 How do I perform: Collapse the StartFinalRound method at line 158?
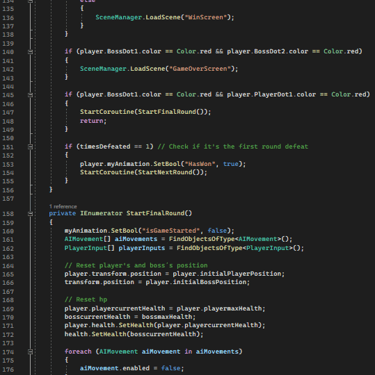30,214
